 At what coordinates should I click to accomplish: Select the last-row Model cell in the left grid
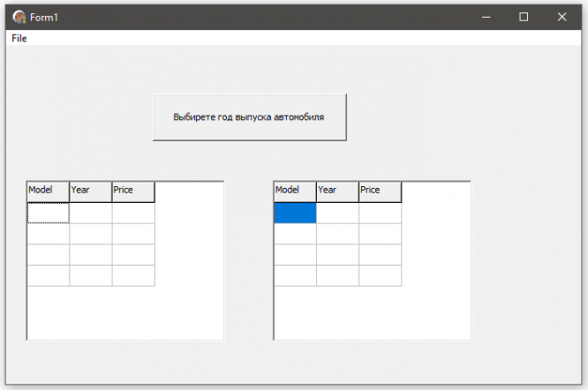[x=49, y=275]
